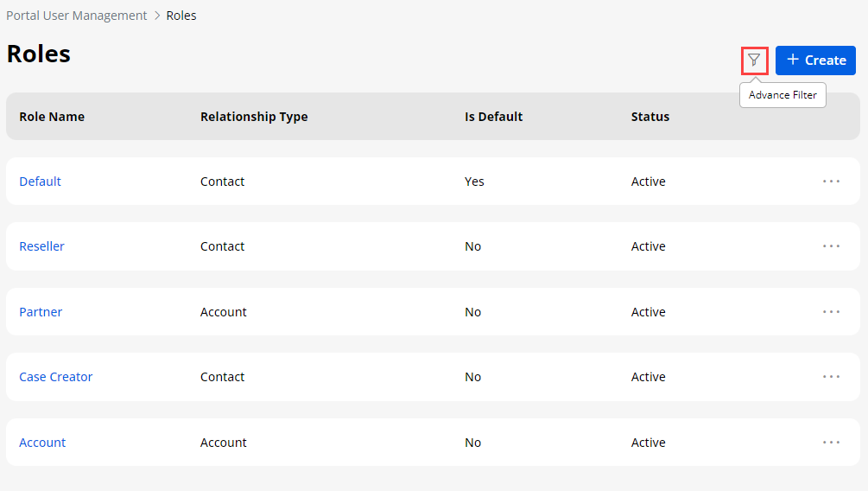Open the Account role link
The height and width of the screenshot is (491, 868).
click(x=42, y=443)
